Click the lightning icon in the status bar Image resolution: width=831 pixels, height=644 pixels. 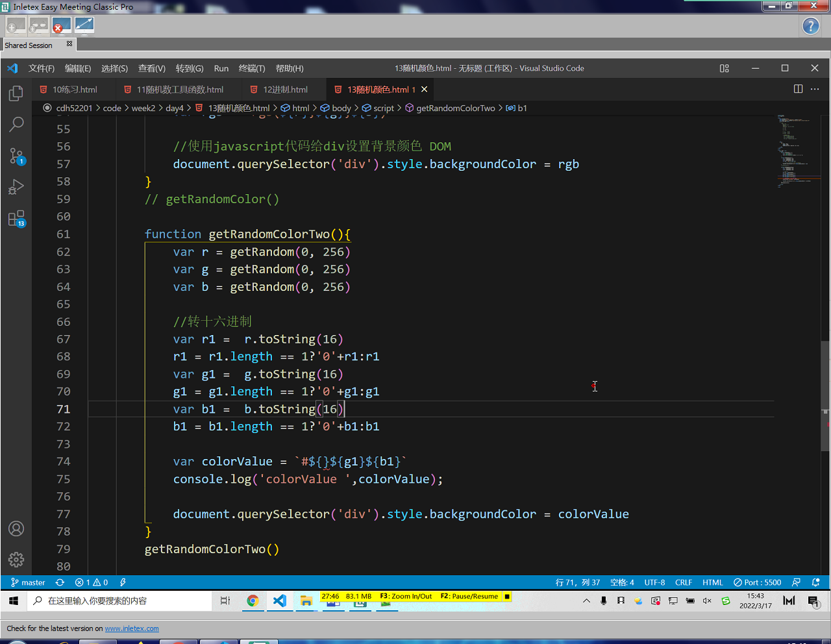pyautogui.click(x=123, y=582)
